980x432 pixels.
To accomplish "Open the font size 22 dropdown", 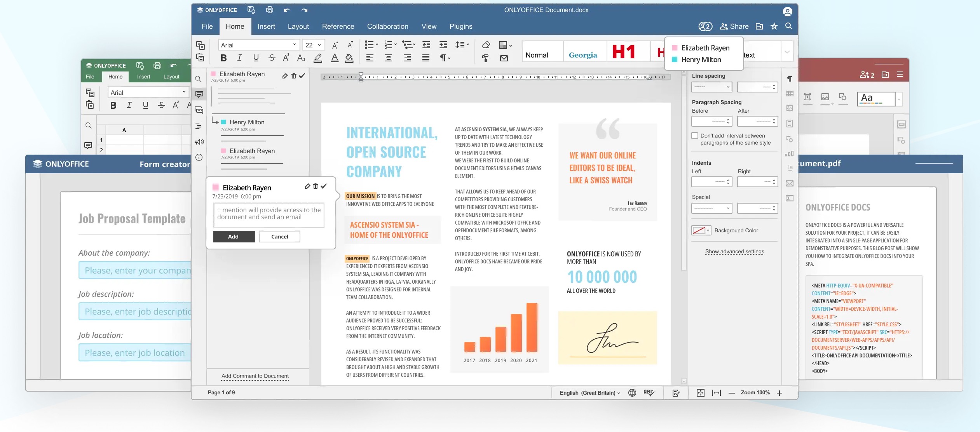I will point(319,45).
